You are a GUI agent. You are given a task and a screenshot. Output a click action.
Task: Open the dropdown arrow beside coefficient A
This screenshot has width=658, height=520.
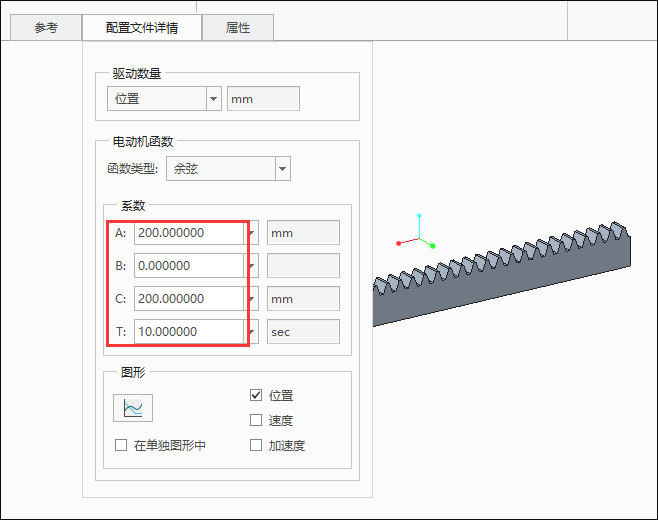click(252, 233)
